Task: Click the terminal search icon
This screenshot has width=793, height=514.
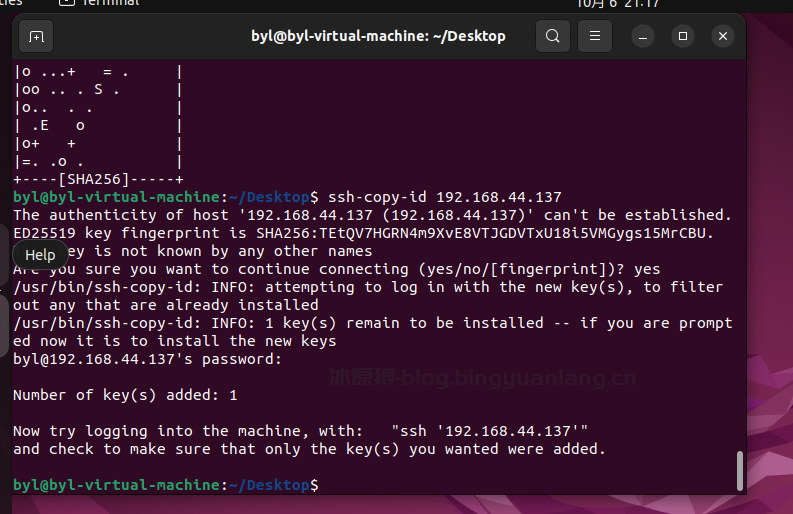Action: coord(552,37)
